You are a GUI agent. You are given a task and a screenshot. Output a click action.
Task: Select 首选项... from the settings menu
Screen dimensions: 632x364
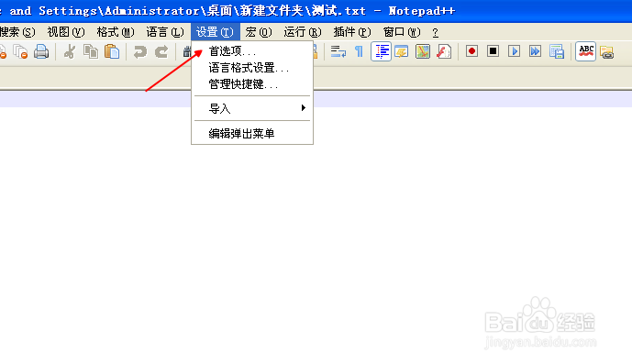pos(252,51)
